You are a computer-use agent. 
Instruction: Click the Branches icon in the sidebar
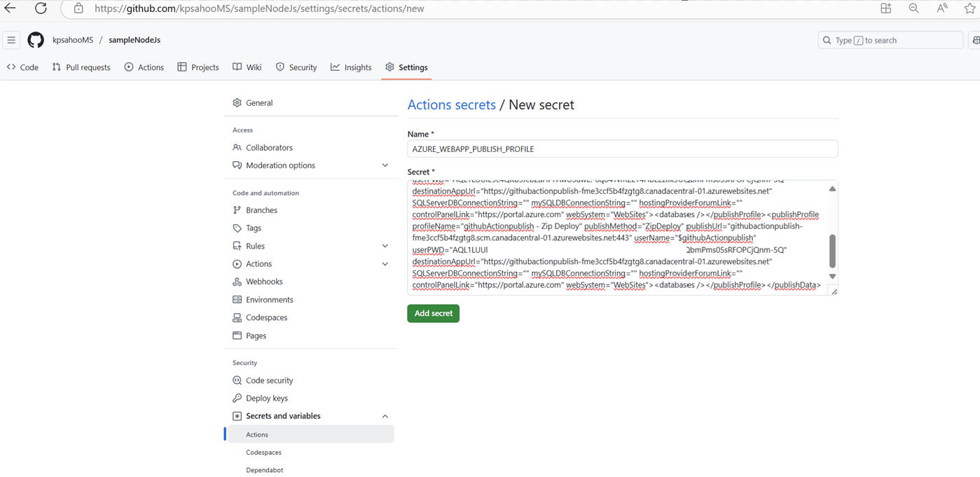click(x=237, y=210)
